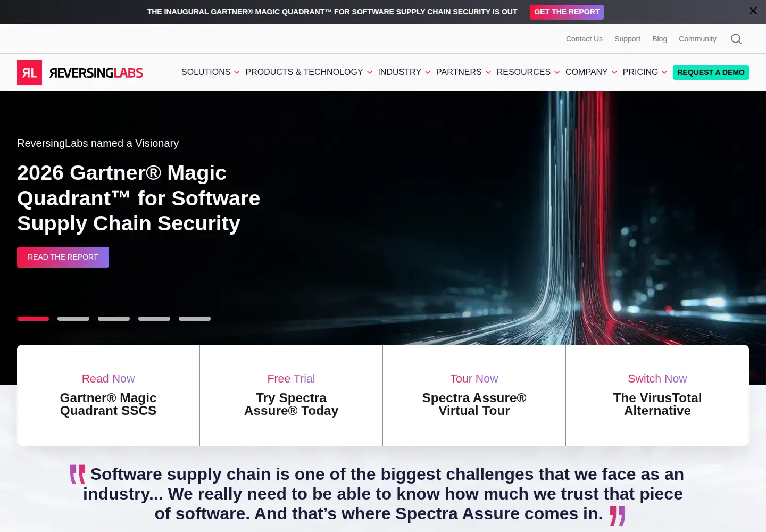This screenshot has width=766, height=532.
Task: Expand Partners dropdown chevron
Action: (488, 72)
